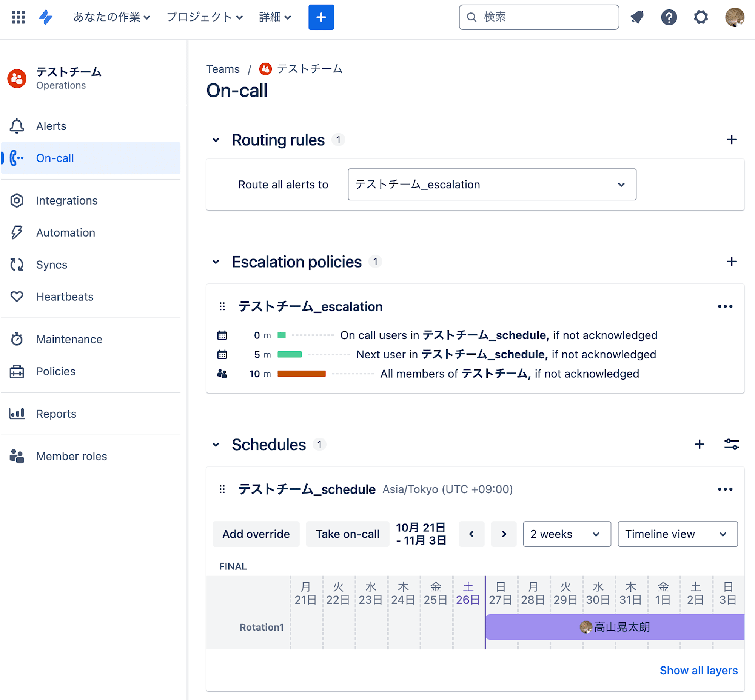Click the Reports sidebar icon
Viewport: 755px width, 700px height.
coord(17,414)
